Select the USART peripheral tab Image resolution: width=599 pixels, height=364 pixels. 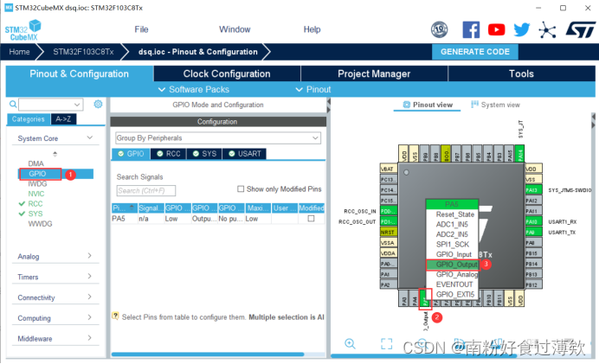(244, 154)
